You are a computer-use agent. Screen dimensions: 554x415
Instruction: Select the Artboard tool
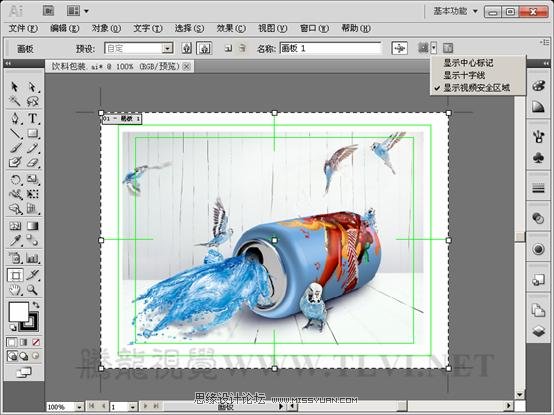point(15,275)
